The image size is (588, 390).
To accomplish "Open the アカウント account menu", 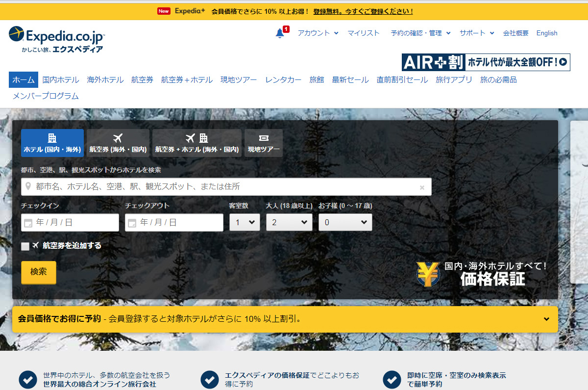I will click(x=318, y=33).
